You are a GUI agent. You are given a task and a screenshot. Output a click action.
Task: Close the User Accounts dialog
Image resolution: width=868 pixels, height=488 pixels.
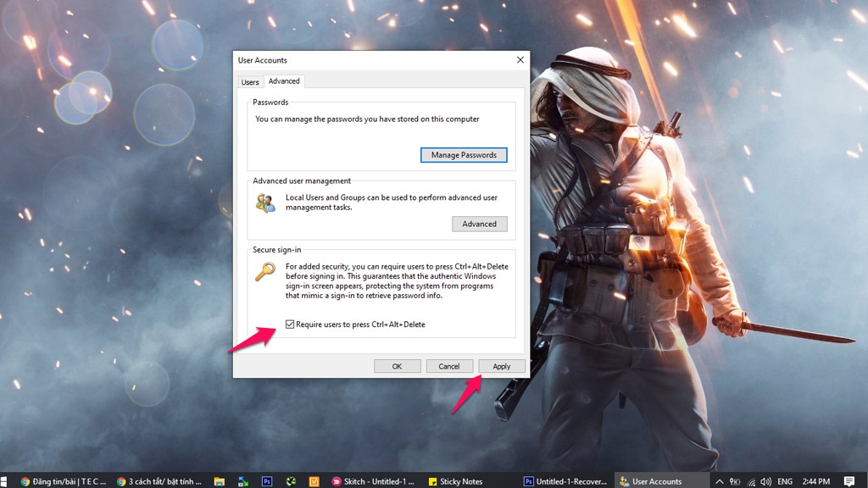520,60
